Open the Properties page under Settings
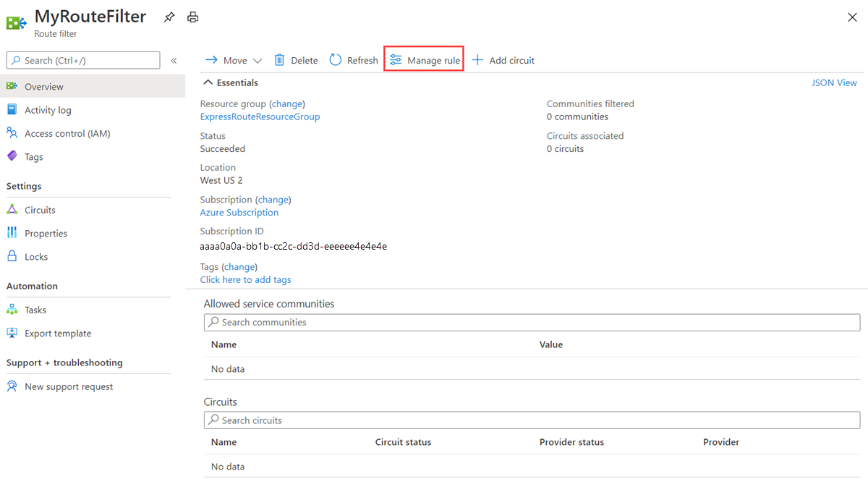868x492 pixels. tap(46, 233)
